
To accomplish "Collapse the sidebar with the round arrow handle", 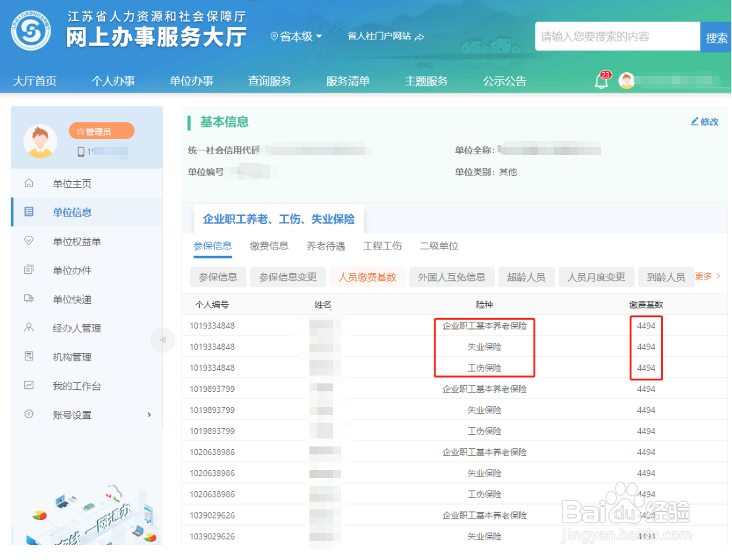I will (162, 340).
